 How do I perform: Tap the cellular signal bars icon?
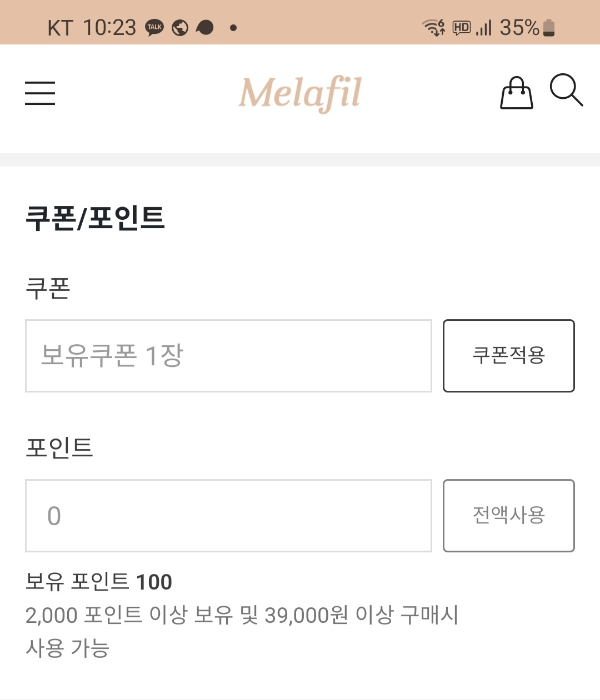point(484,27)
